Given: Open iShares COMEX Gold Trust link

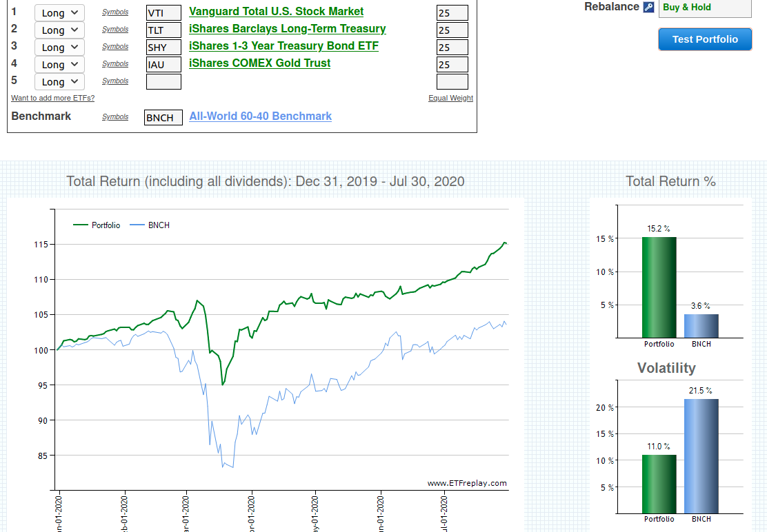Looking at the screenshot, I should pyautogui.click(x=260, y=63).
